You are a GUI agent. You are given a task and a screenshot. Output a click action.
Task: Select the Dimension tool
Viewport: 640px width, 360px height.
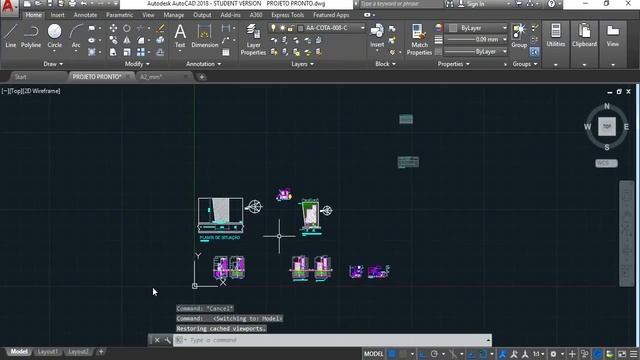click(x=204, y=36)
